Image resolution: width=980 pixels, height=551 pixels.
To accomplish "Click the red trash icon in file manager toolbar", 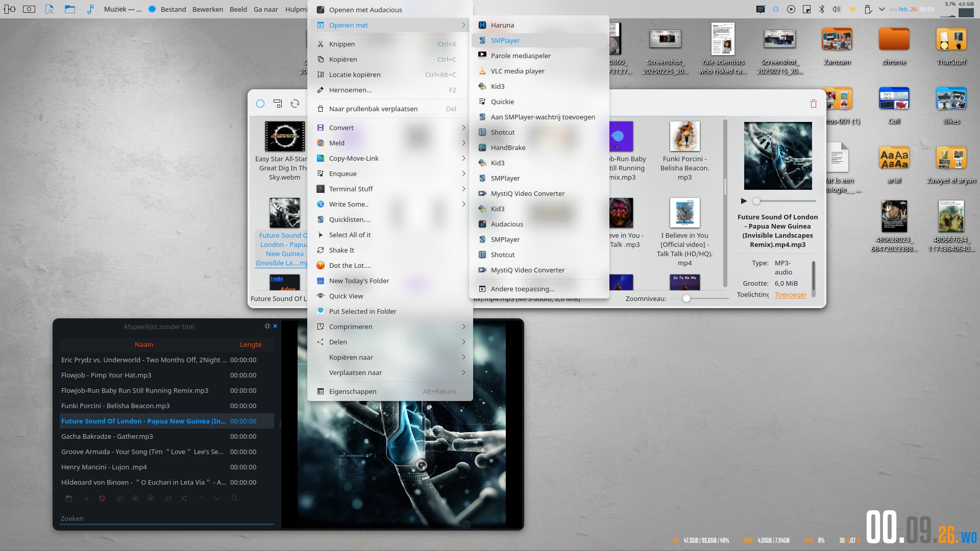I will (x=814, y=104).
